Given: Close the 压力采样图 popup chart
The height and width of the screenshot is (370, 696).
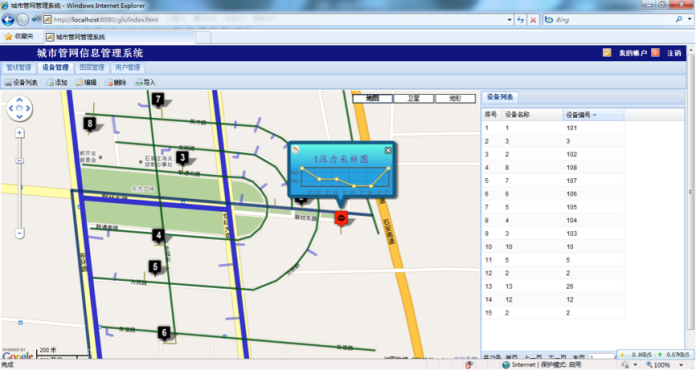Looking at the screenshot, I should pos(388,150).
